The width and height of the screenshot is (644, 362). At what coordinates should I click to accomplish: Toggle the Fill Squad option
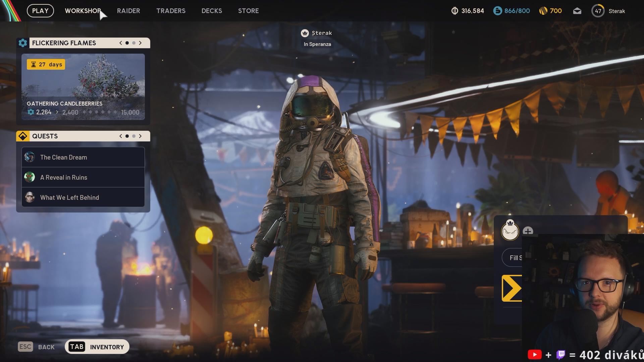tap(513, 258)
